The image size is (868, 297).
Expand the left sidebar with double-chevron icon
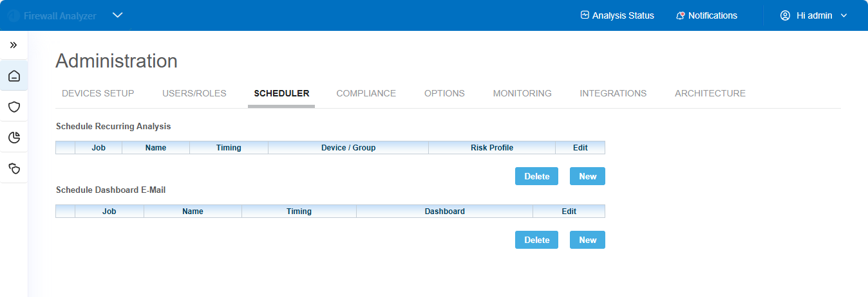[x=14, y=45]
